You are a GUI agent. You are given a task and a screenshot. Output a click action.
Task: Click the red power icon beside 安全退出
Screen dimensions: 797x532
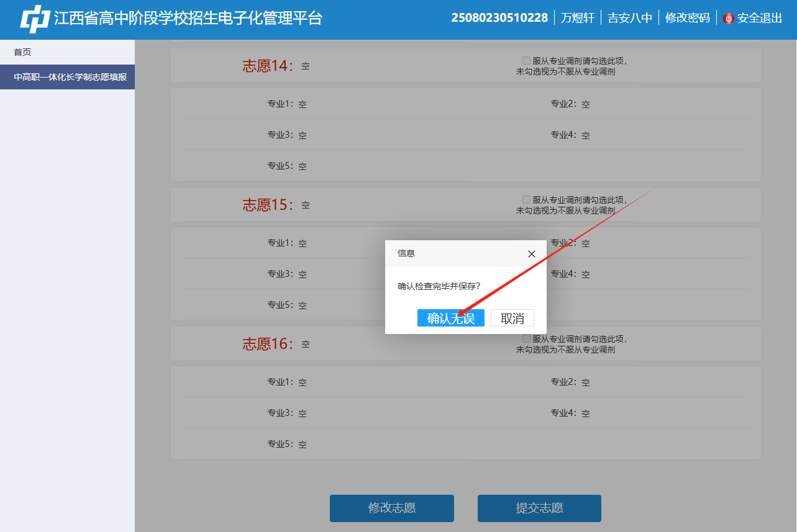729,19
